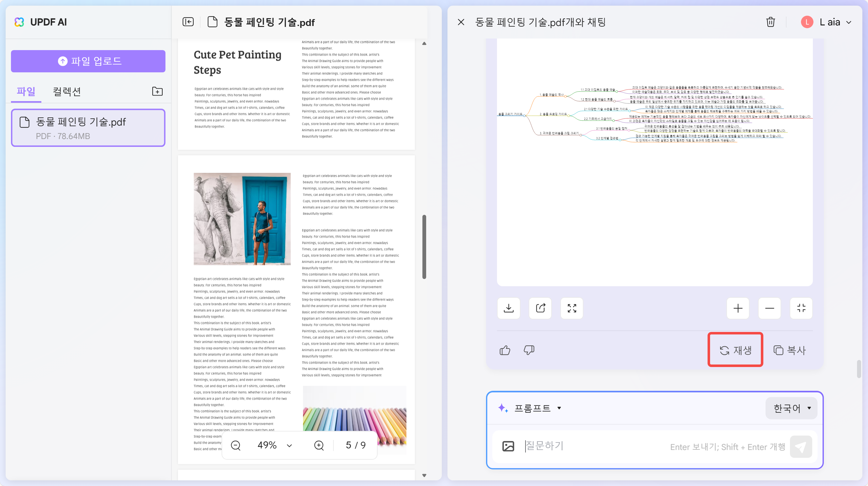Image resolution: width=868 pixels, height=486 pixels.
Task: Switch to the 컬렉션 tab
Action: point(67,91)
